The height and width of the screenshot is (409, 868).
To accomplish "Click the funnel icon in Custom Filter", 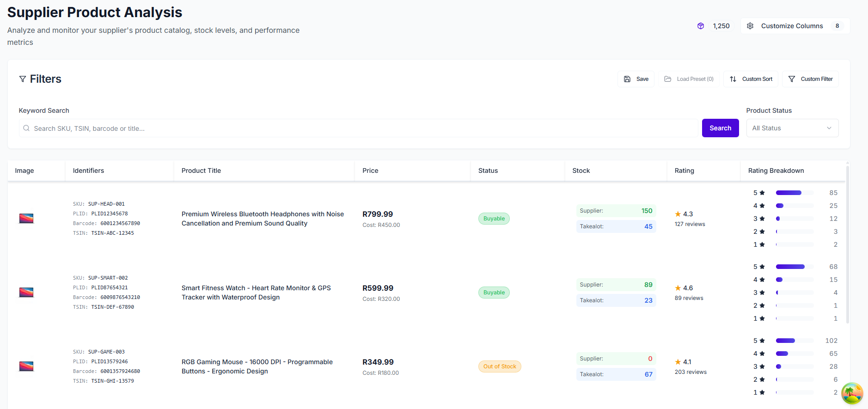I will pyautogui.click(x=792, y=79).
